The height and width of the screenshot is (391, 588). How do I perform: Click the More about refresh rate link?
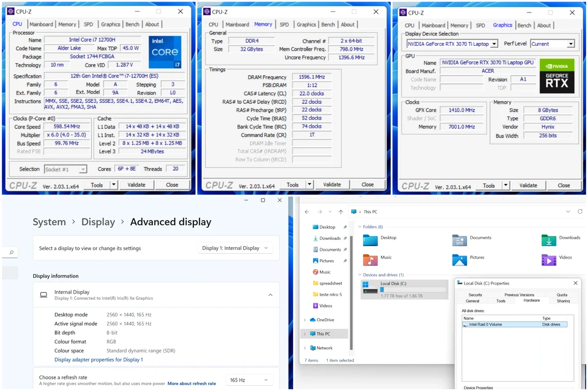pos(191,384)
